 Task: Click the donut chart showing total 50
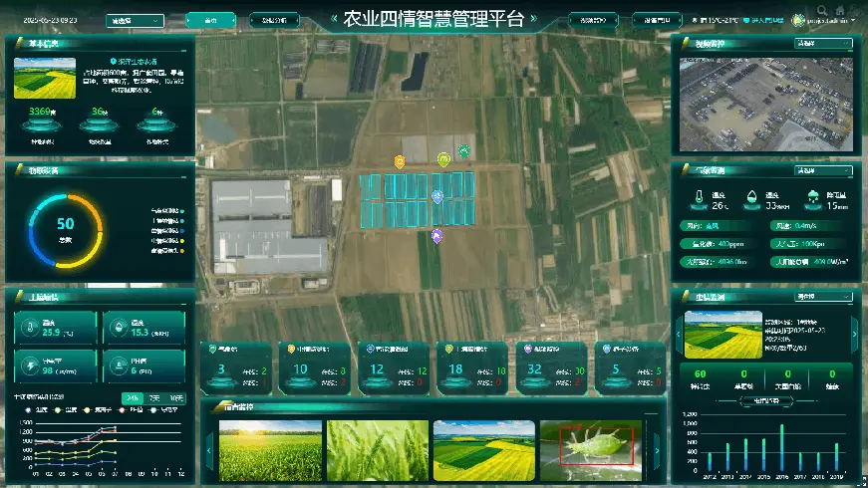pos(66,231)
